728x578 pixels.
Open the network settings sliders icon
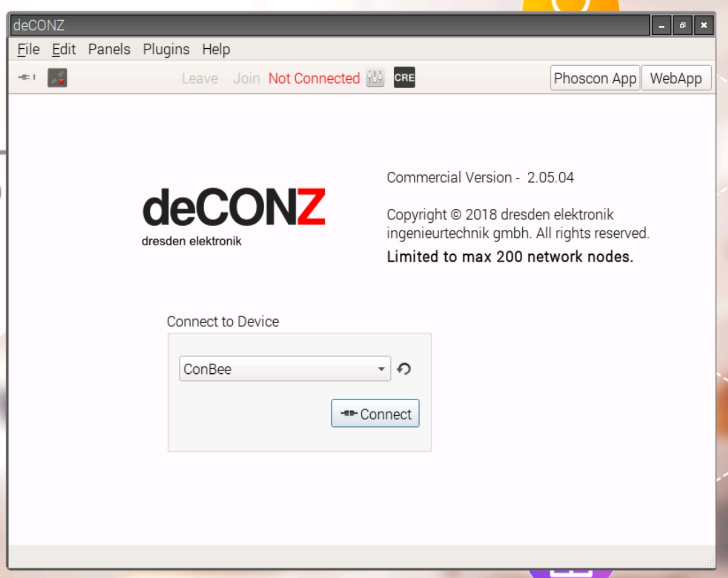click(375, 78)
